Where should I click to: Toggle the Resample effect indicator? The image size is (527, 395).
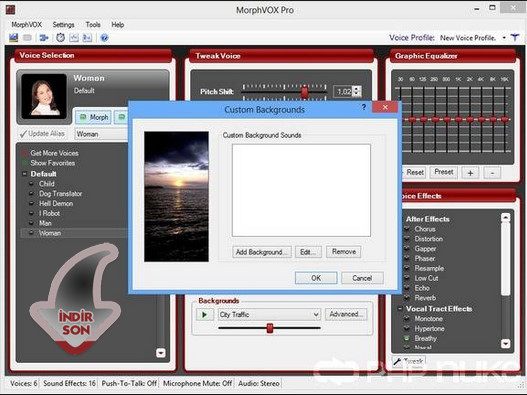point(407,268)
